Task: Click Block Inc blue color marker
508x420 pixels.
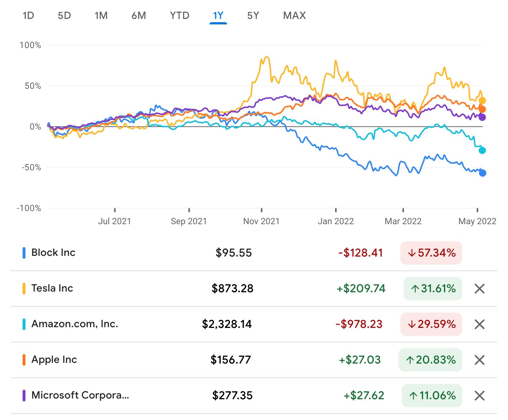Action: [x=24, y=253]
